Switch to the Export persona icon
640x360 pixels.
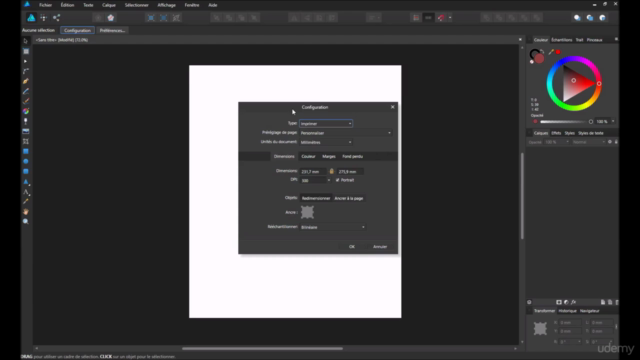pos(56,18)
